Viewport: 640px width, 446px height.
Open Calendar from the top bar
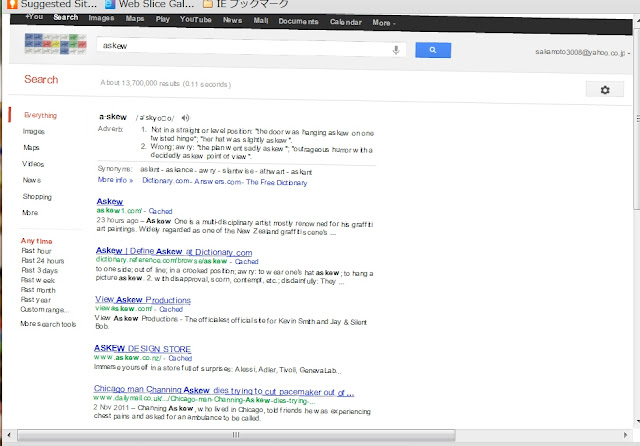tap(346, 22)
